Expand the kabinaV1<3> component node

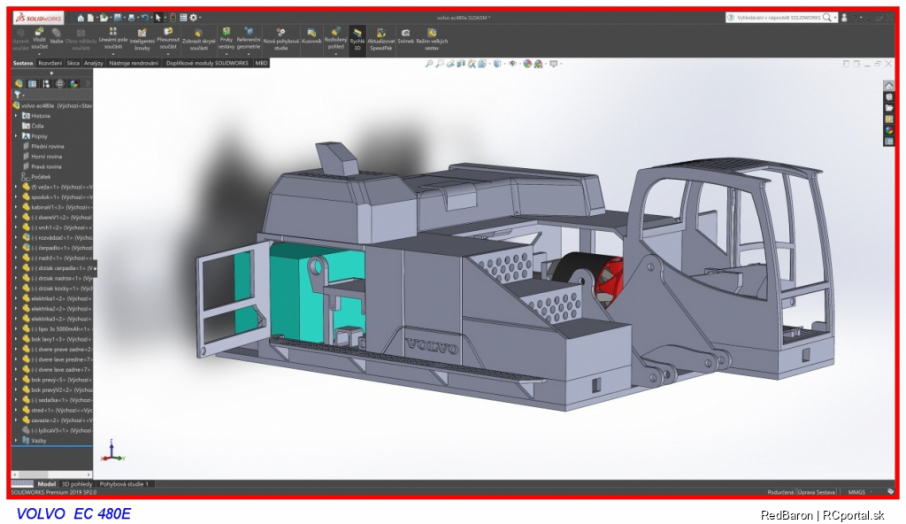16,207
